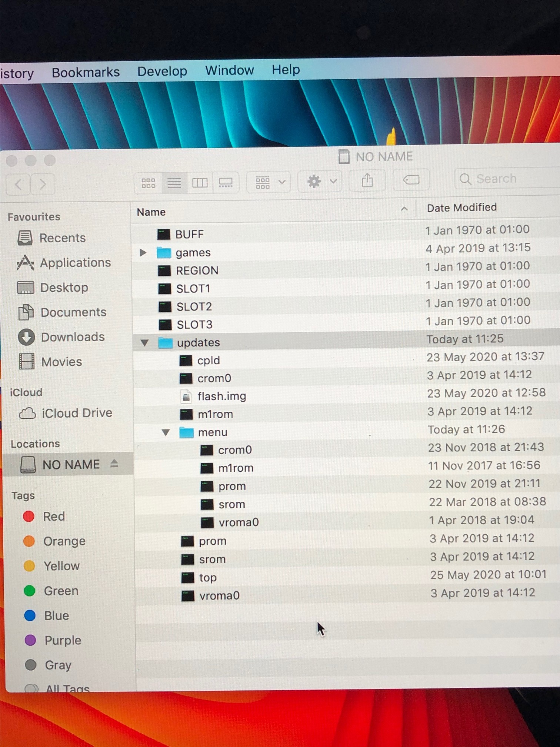Viewport: 560px width, 747px height.
Task: Select the Blue tag
Action: tap(47, 615)
